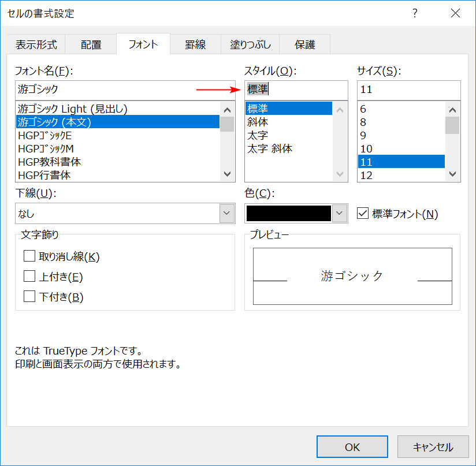Open the 表示形式 (Number) tab
The width and height of the screenshot is (476, 466).
click(x=36, y=44)
